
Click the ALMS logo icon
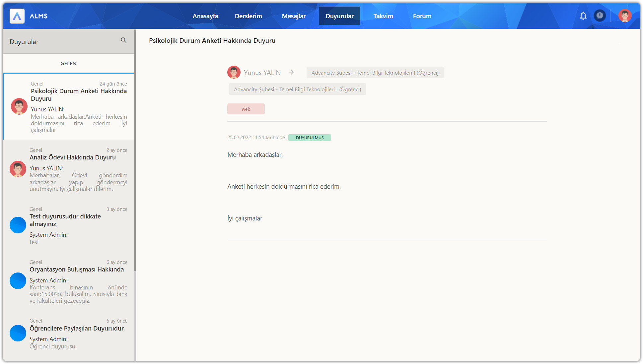[17, 16]
